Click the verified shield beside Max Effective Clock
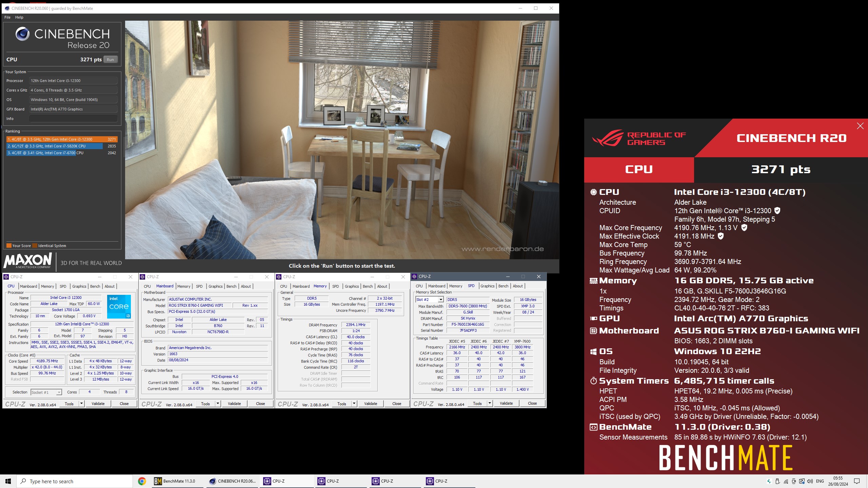This screenshot has height=488, width=868. (x=721, y=236)
